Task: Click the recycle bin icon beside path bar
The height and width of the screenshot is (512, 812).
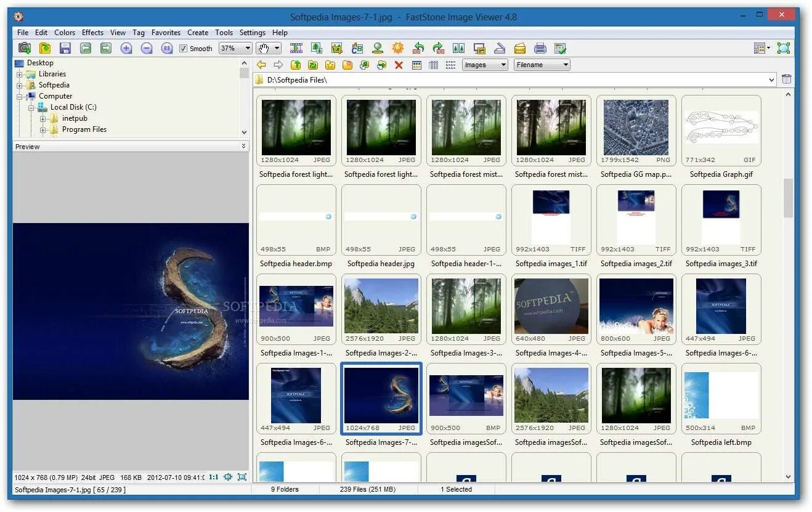Action: pos(787,79)
